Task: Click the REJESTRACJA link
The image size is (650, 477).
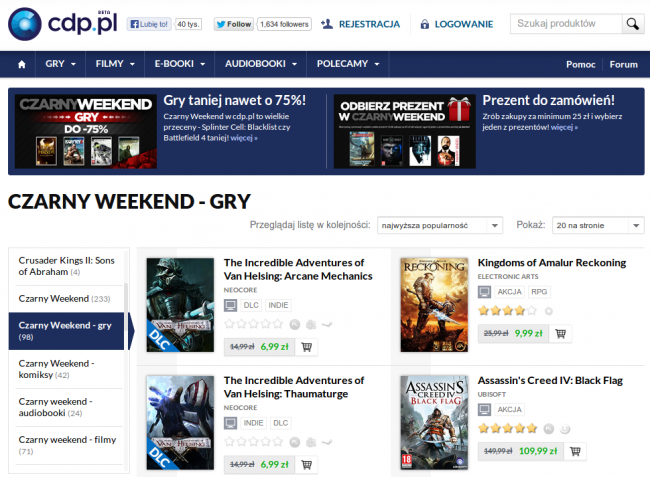Action: 369,24
